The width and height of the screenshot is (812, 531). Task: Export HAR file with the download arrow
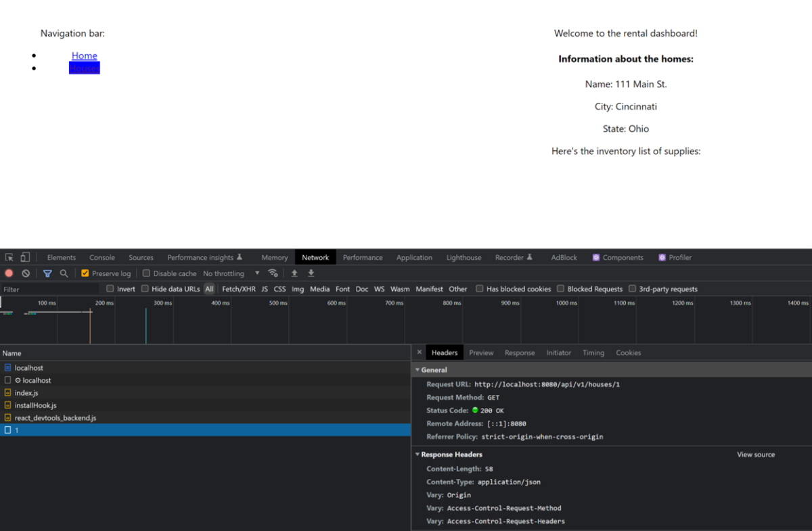point(311,273)
